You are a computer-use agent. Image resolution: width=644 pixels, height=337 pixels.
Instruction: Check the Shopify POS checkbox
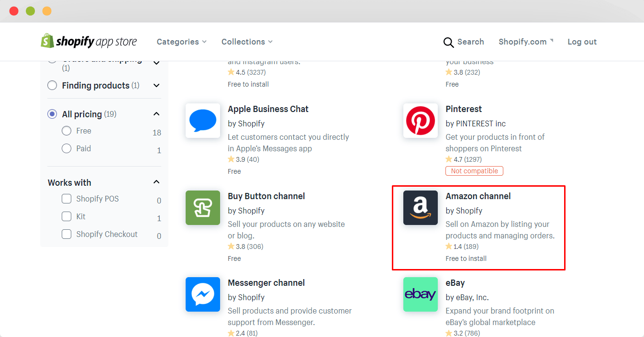tap(67, 199)
